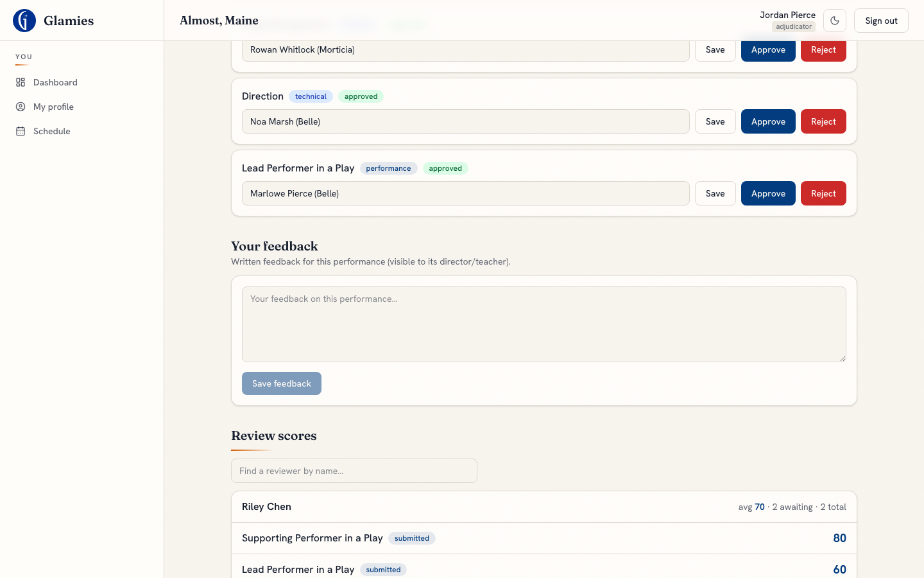Screen dimensions: 924x578
Task: Toggle dark mode moon icon
Action: pyautogui.click(x=835, y=21)
